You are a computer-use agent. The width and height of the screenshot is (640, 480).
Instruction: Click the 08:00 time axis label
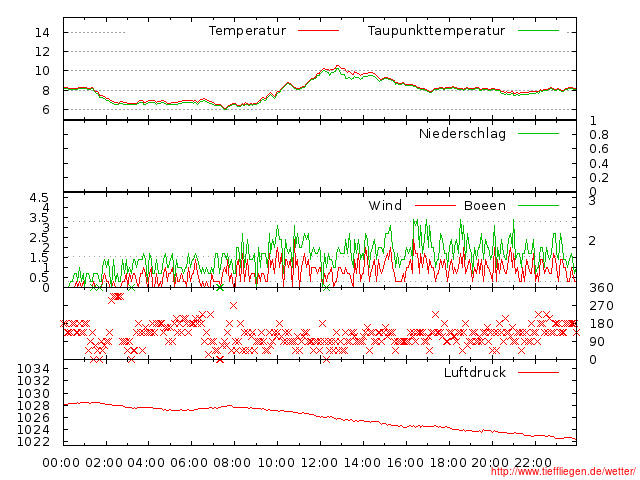coord(232,463)
